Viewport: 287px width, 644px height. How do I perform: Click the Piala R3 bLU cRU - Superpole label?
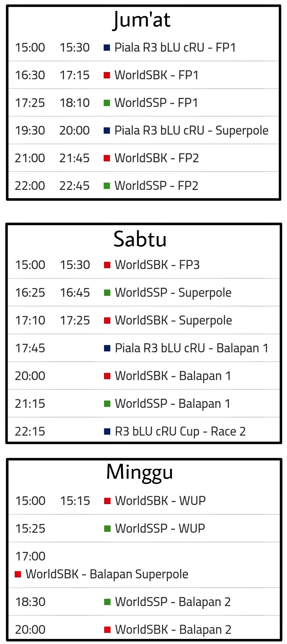click(x=191, y=131)
